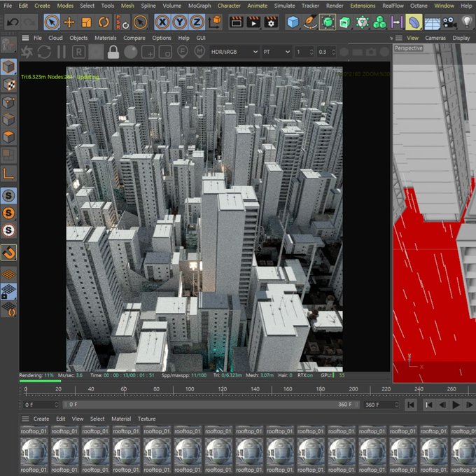This screenshot has width=476, height=476.
Task: Click Octane focus picker F icon
Action: pyautogui.click(x=182, y=52)
